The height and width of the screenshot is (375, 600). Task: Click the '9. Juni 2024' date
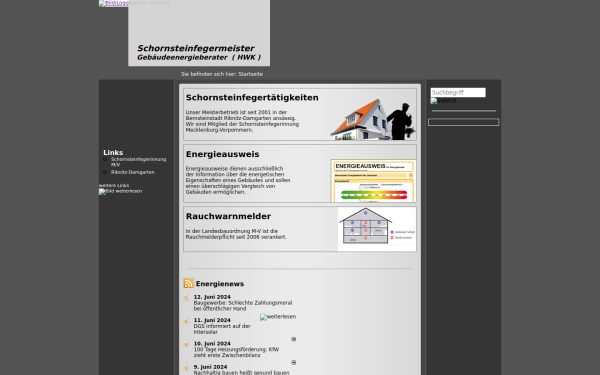click(210, 367)
